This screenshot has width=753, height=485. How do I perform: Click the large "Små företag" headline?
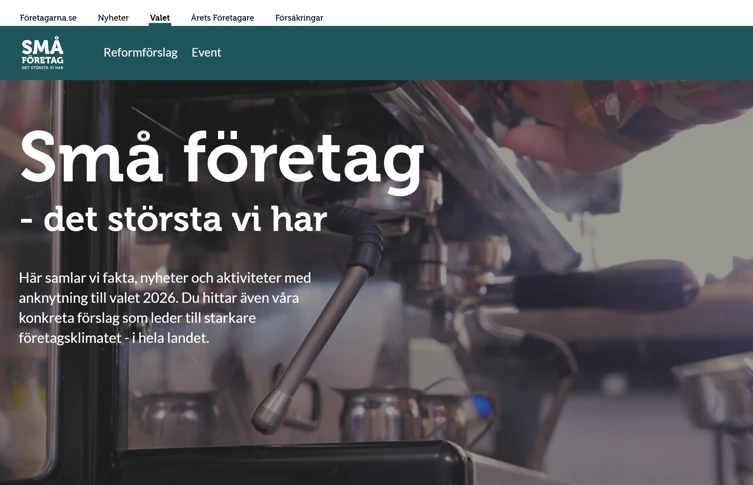[x=222, y=158]
